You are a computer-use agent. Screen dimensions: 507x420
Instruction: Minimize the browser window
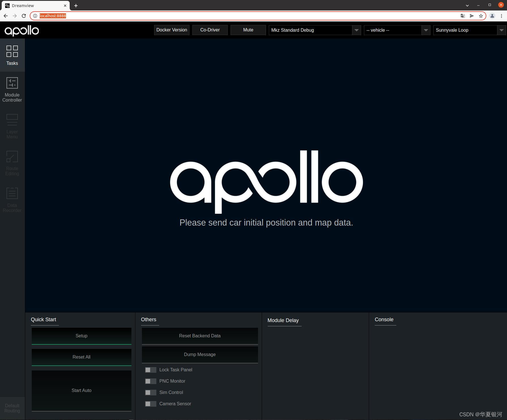coord(478,5)
